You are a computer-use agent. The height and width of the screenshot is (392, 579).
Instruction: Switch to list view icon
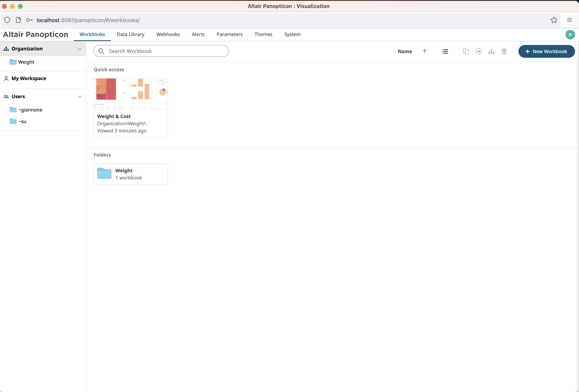(x=445, y=51)
